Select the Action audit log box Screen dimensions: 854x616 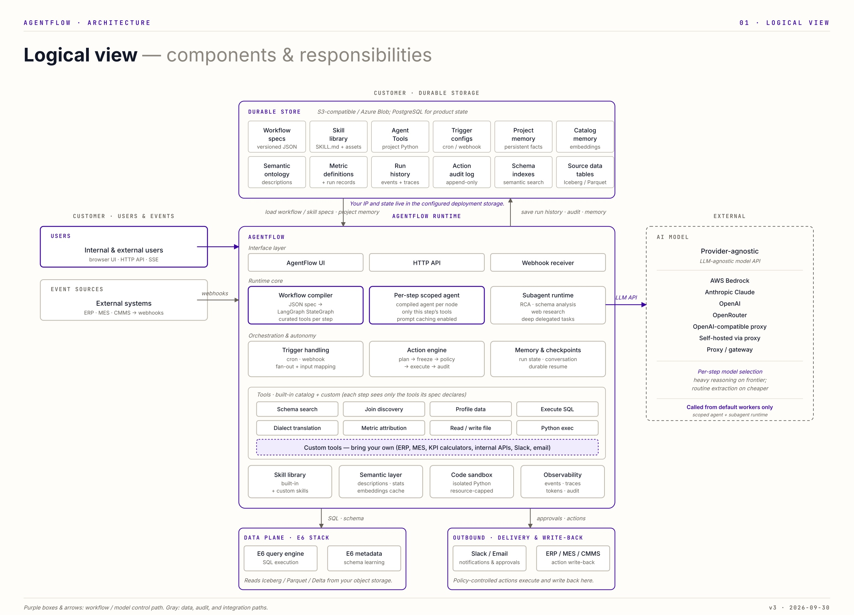coord(462,172)
